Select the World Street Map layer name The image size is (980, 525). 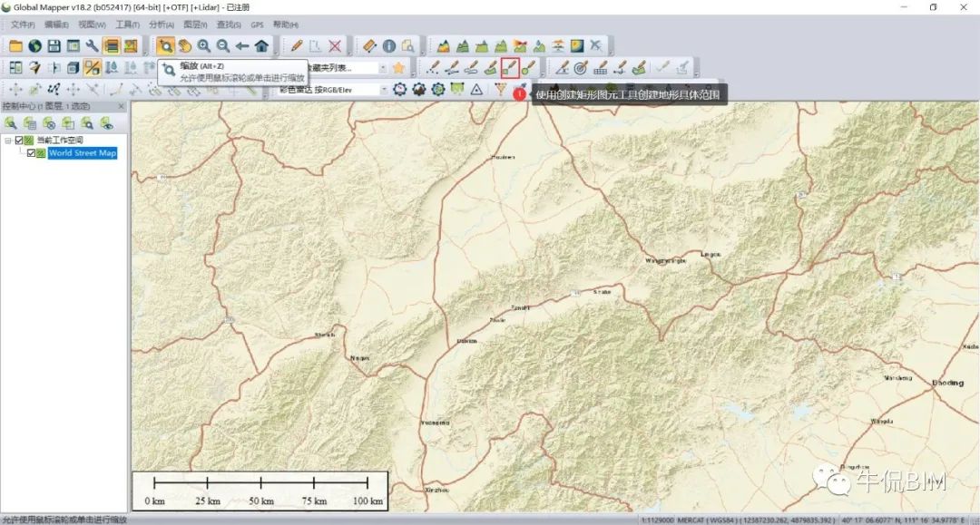(x=83, y=153)
